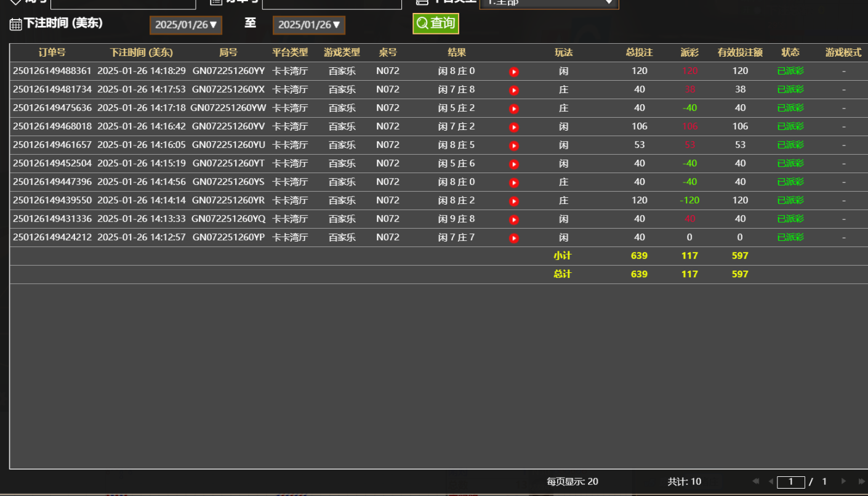868x496 pixels.
Task: Click the document icon beside the 局号 field
Action: click(x=215, y=3)
